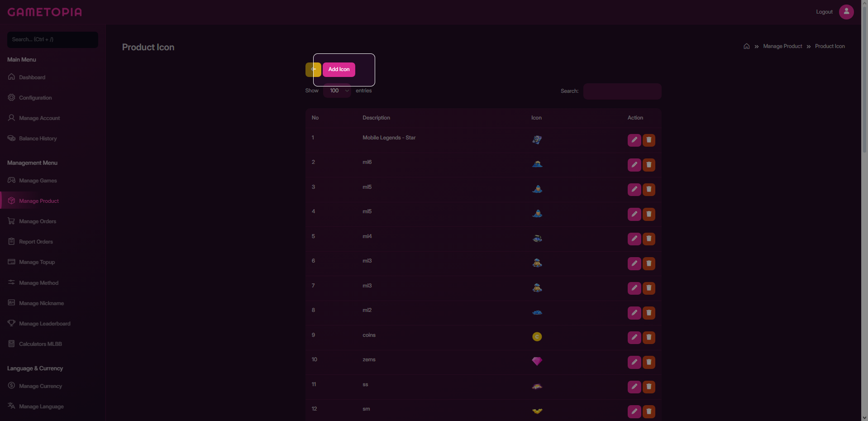Viewport: 868px width, 421px height.
Task: Open Configuration in the sidebar
Action: [35, 98]
